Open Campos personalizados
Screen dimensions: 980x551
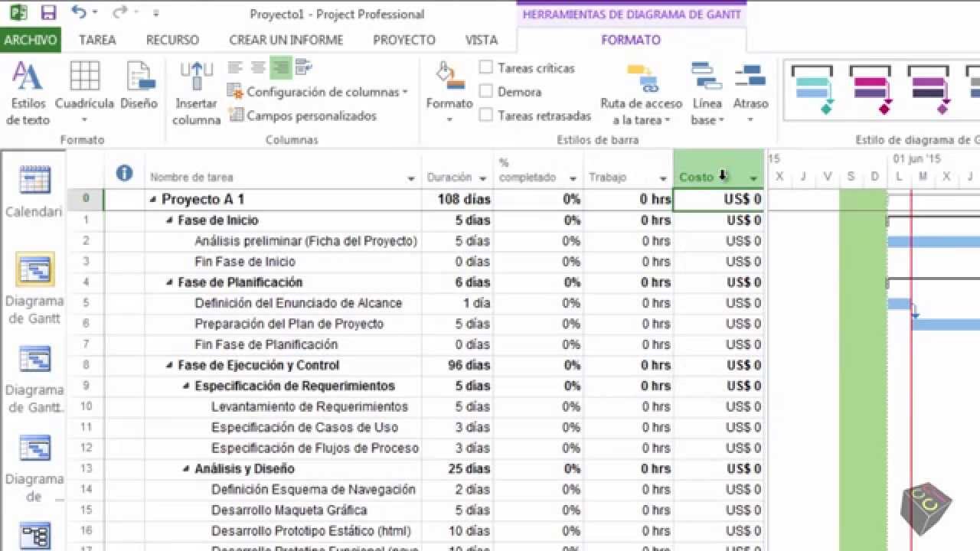click(x=302, y=116)
